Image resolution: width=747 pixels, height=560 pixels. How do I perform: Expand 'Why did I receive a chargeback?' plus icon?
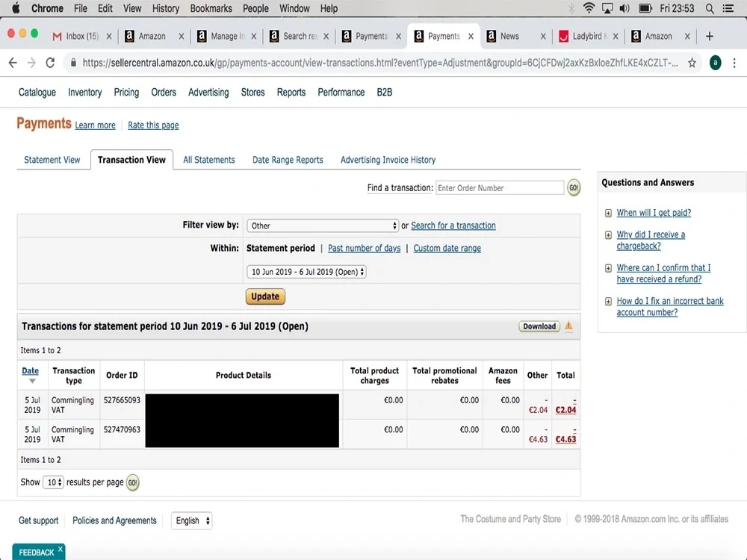608,234
